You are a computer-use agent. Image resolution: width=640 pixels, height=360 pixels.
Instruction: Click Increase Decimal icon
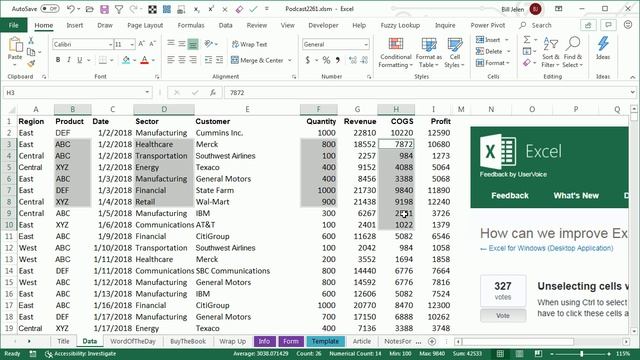(353, 60)
